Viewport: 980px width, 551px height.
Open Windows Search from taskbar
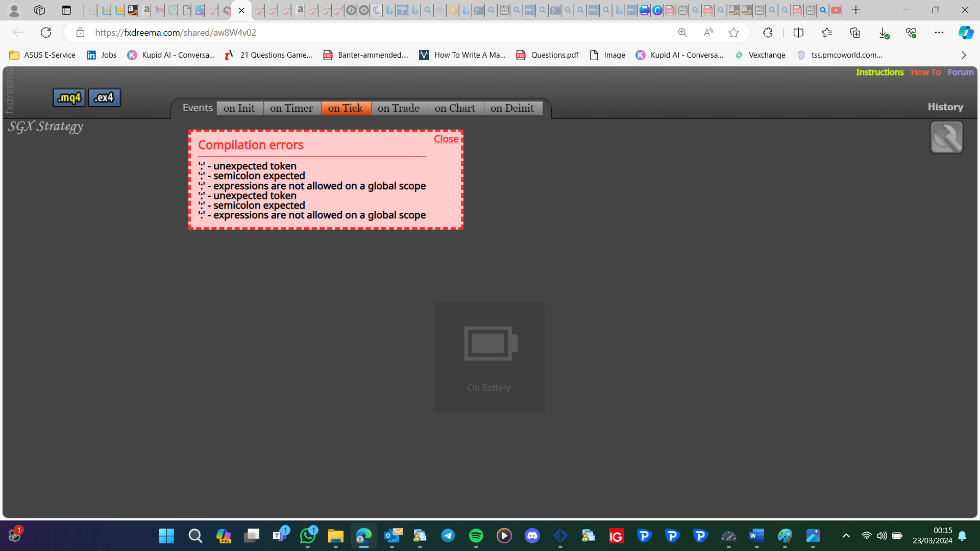(195, 536)
